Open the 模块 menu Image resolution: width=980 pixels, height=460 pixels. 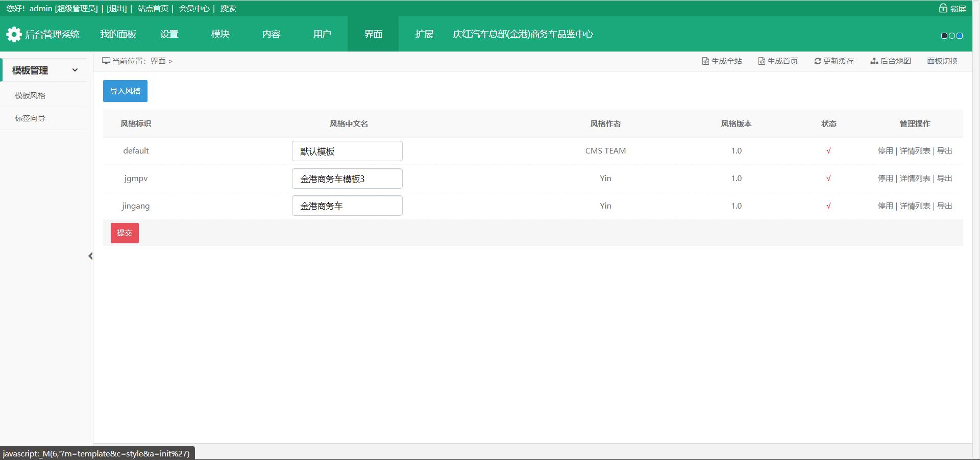point(220,34)
